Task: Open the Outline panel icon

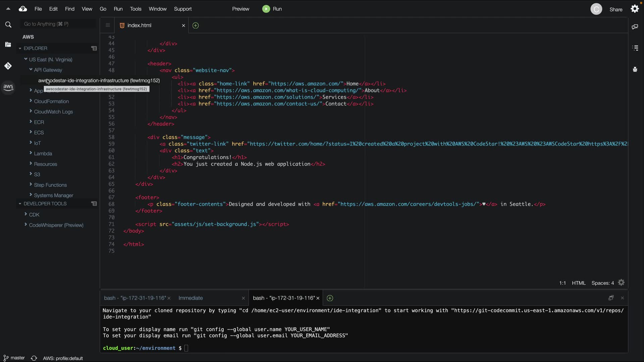Action: [635, 48]
